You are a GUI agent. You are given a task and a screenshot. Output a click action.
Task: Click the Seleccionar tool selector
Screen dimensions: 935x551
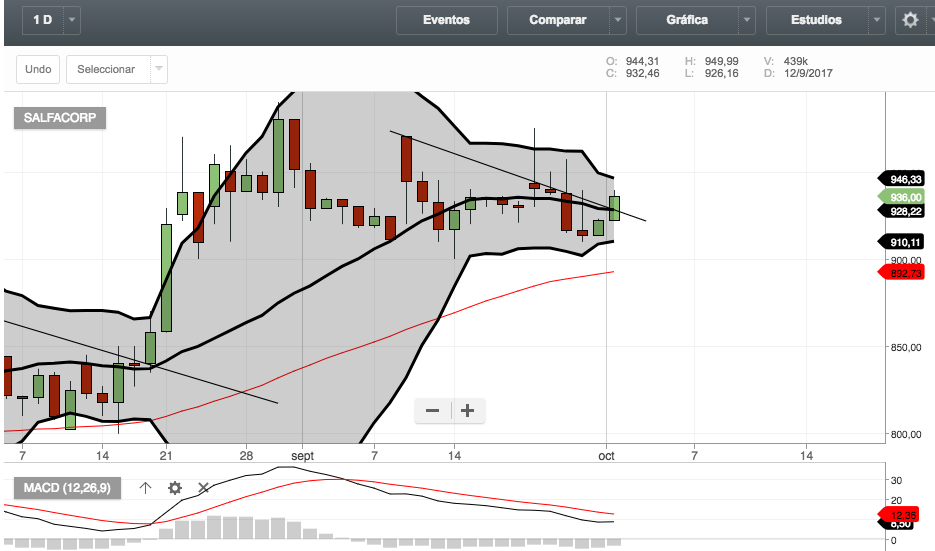[109, 69]
